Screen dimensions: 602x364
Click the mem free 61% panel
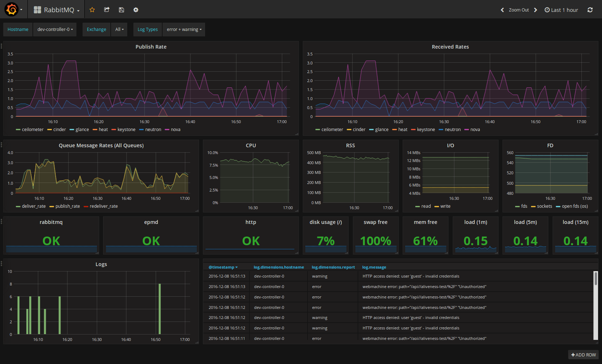425,236
